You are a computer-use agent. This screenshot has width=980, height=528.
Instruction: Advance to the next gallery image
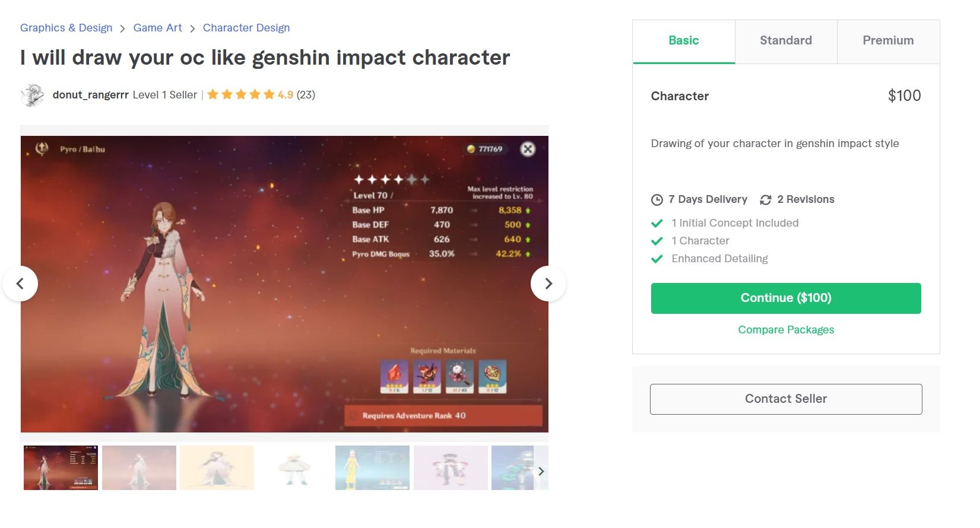(548, 284)
